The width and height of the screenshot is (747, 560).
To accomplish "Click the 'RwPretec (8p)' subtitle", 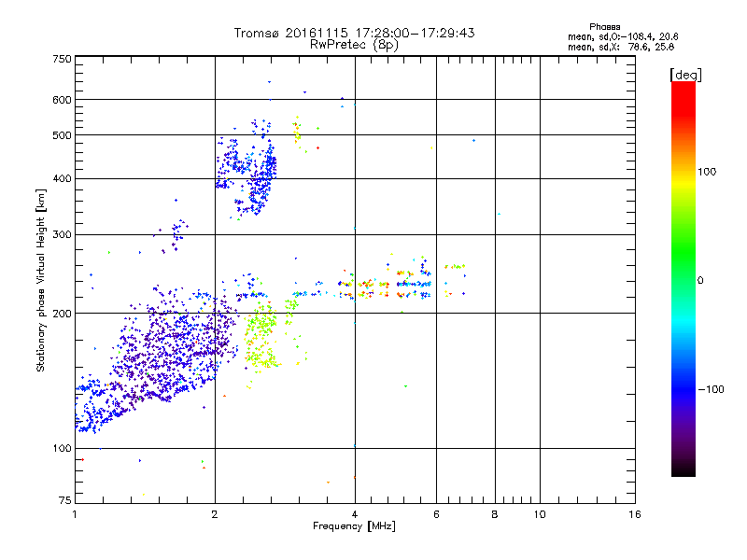I will coord(354,45).
